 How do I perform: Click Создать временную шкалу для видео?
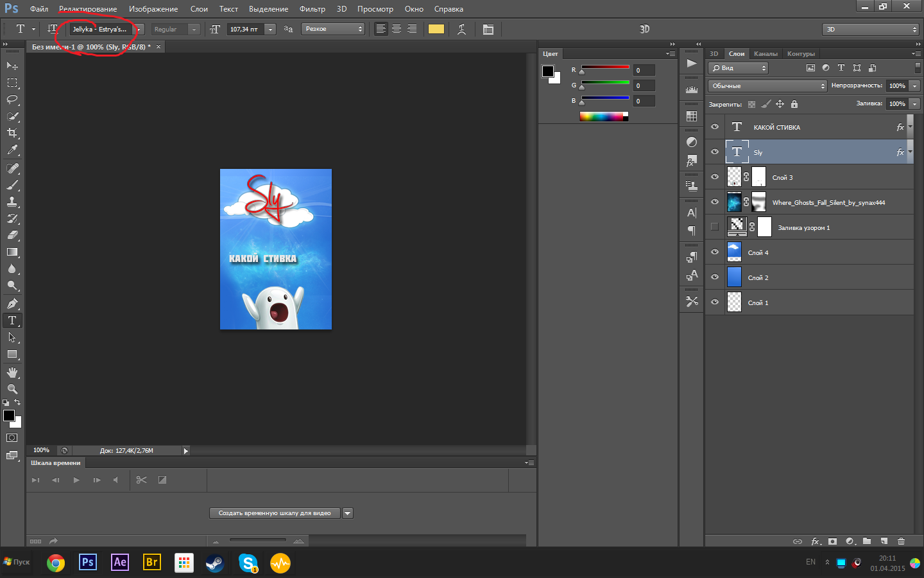click(x=275, y=513)
